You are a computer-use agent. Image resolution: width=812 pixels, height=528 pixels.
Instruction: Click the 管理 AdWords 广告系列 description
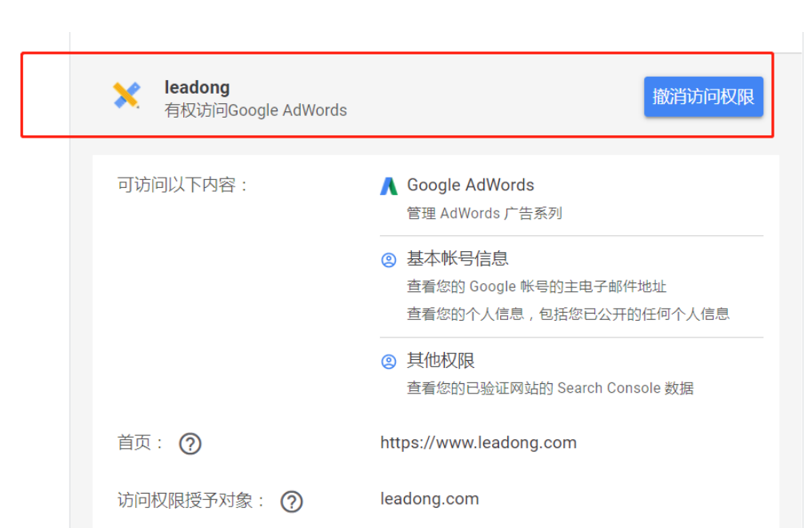(x=485, y=214)
